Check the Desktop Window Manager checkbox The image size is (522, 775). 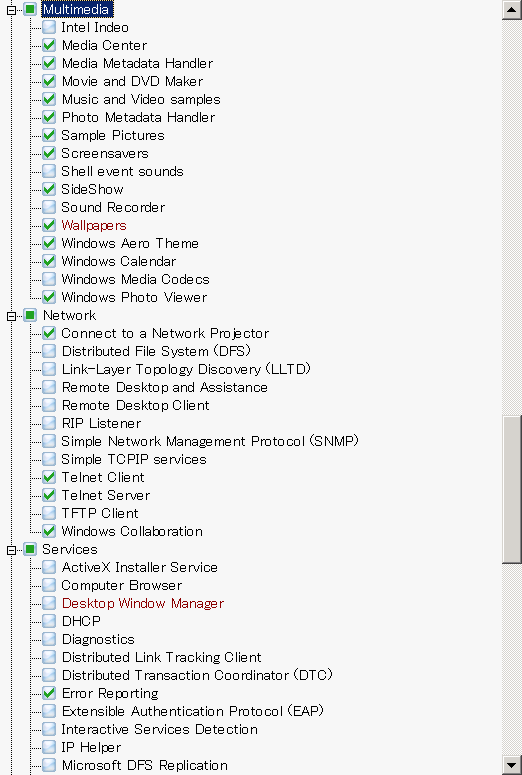(x=49, y=603)
